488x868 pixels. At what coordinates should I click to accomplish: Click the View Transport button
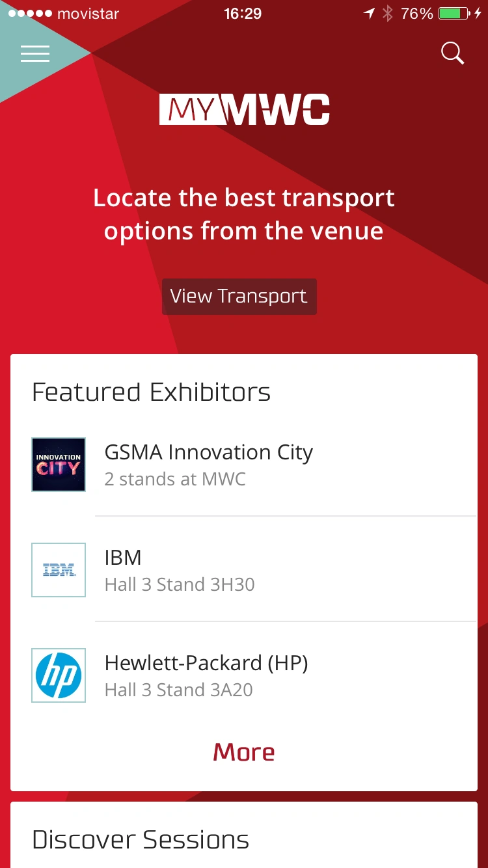pos(239,297)
